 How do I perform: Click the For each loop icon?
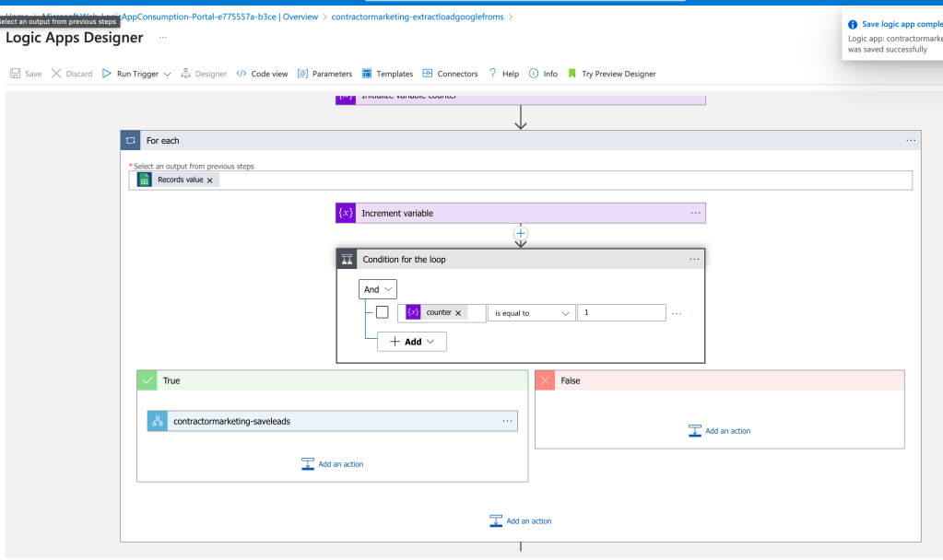(131, 141)
